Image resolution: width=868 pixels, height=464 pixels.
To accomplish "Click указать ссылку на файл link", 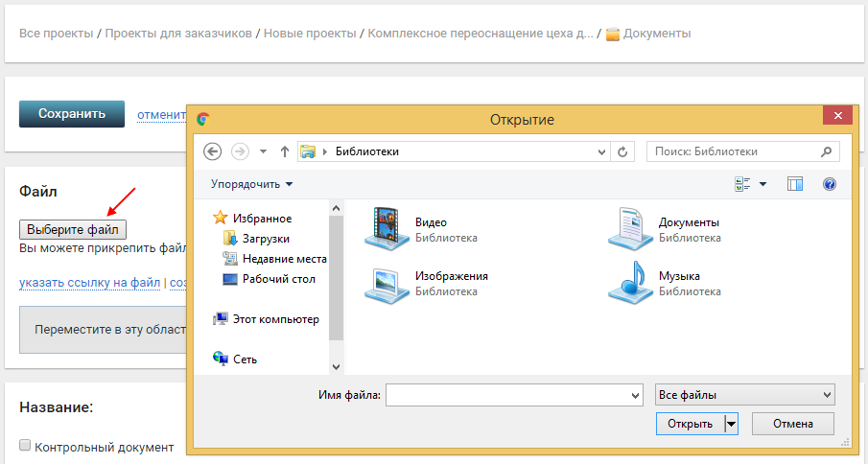I will point(90,283).
